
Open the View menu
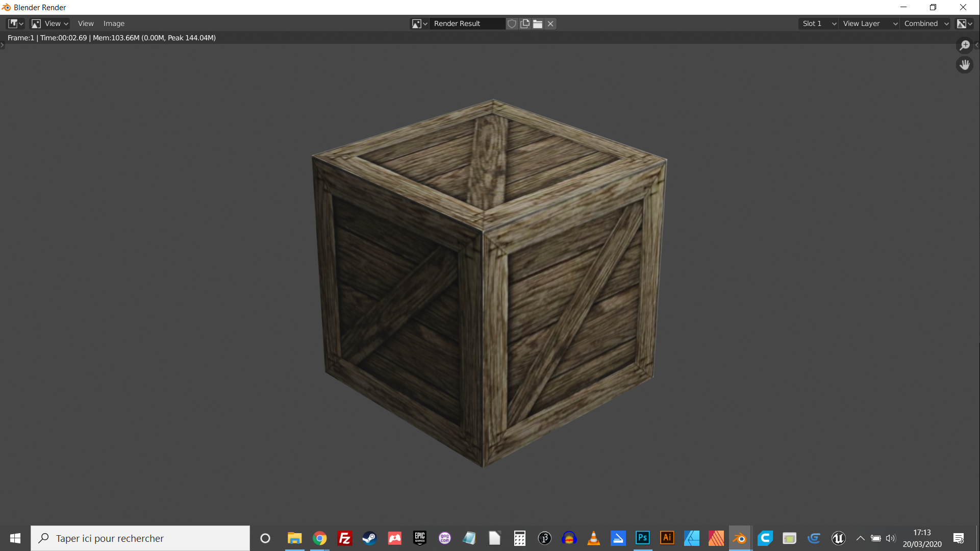click(x=86, y=23)
